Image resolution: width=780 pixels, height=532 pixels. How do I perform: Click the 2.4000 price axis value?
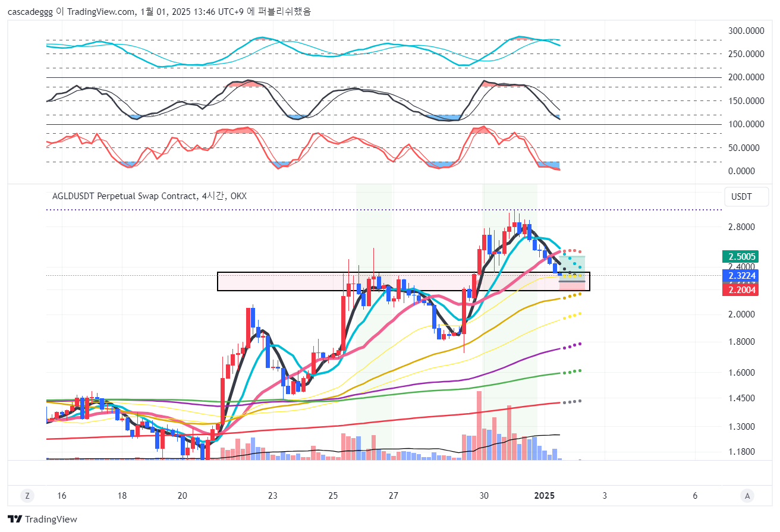pyautogui.click(x=741, y=267)
